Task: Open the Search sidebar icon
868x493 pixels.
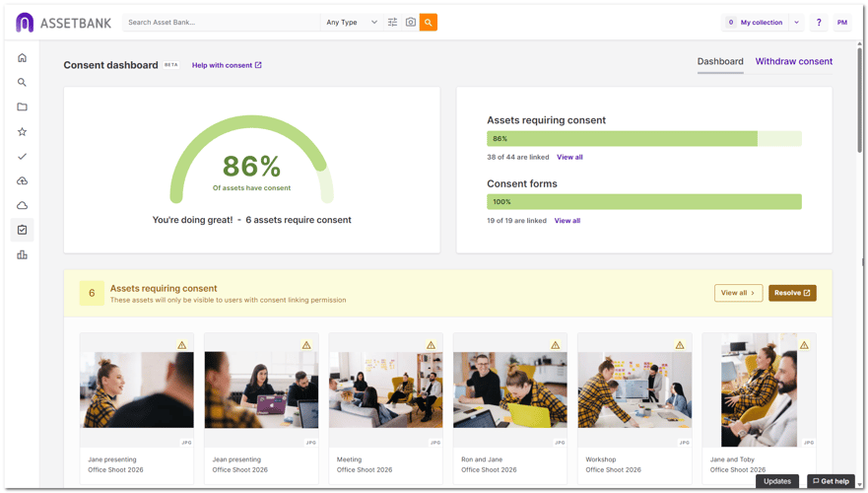Action: pos(22,83)
